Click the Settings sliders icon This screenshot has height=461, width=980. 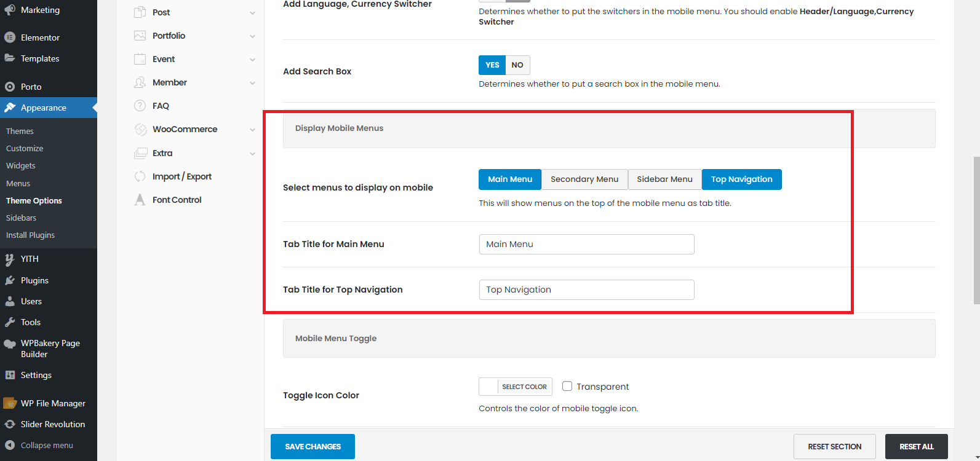click(10, 375)
